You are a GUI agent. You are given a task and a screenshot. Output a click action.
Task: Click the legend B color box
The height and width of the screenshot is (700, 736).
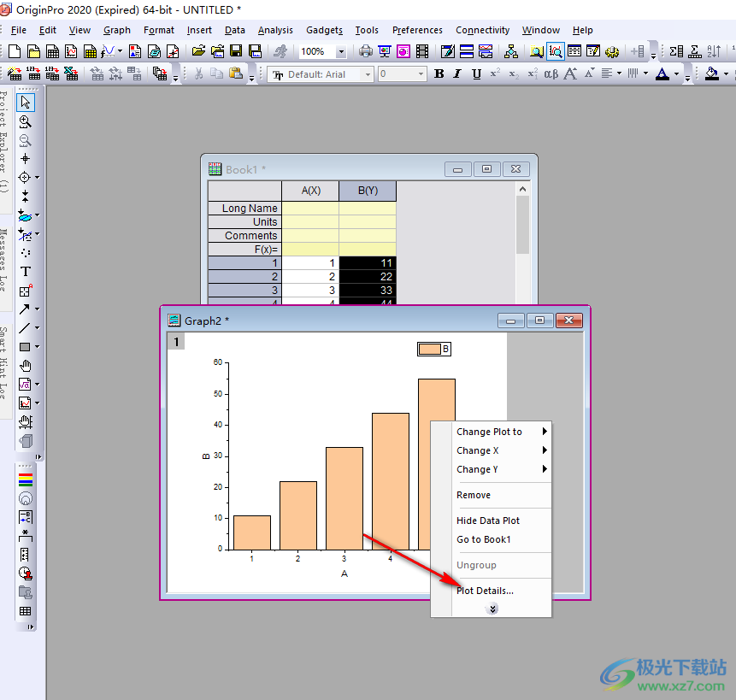[429, 349]
